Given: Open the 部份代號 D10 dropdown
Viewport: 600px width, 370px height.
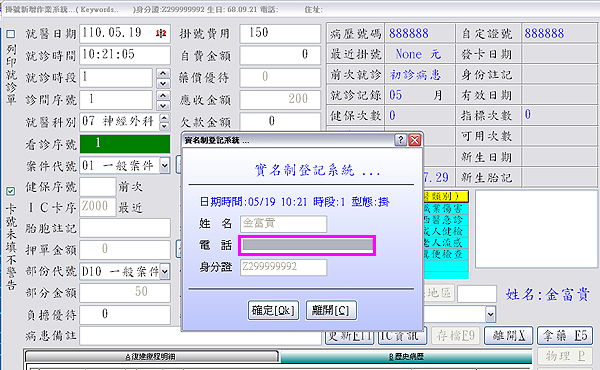Looking at the screenshot, I should (x=165, y=272).
